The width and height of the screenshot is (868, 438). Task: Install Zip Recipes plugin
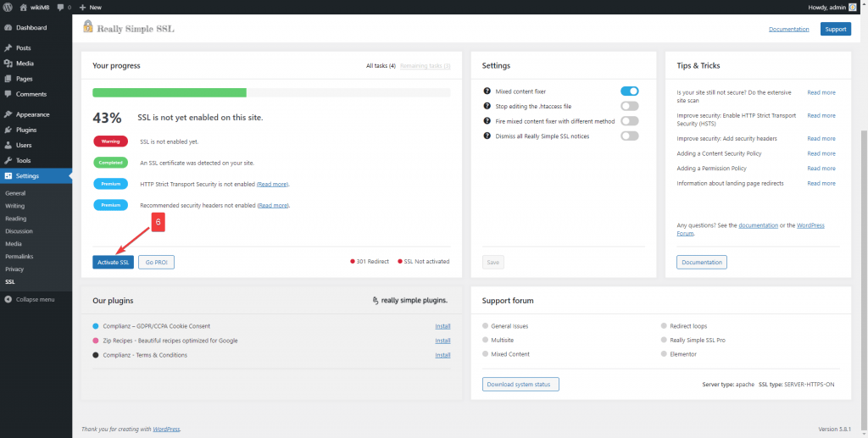tap(442, 341)
